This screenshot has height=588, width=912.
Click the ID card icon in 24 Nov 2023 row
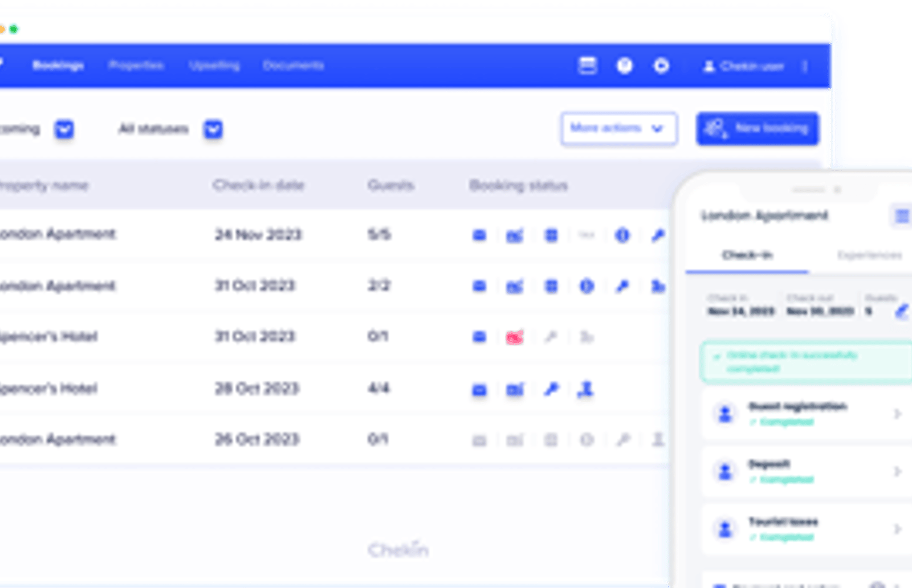pyautogui.click(x=515, y=235)
